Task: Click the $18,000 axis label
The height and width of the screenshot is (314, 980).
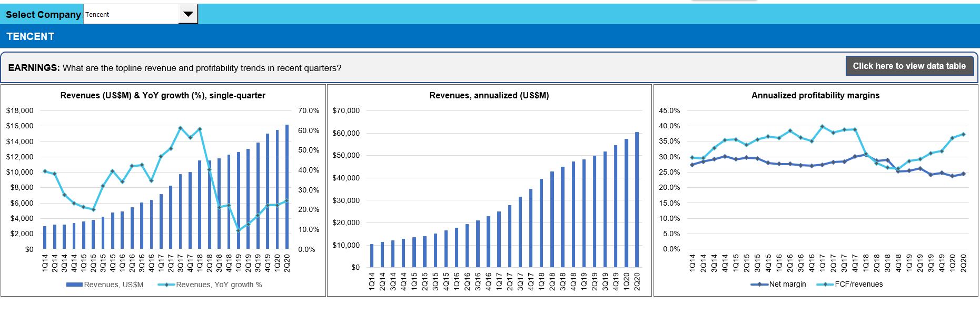Action: click(x=19, y=110)
